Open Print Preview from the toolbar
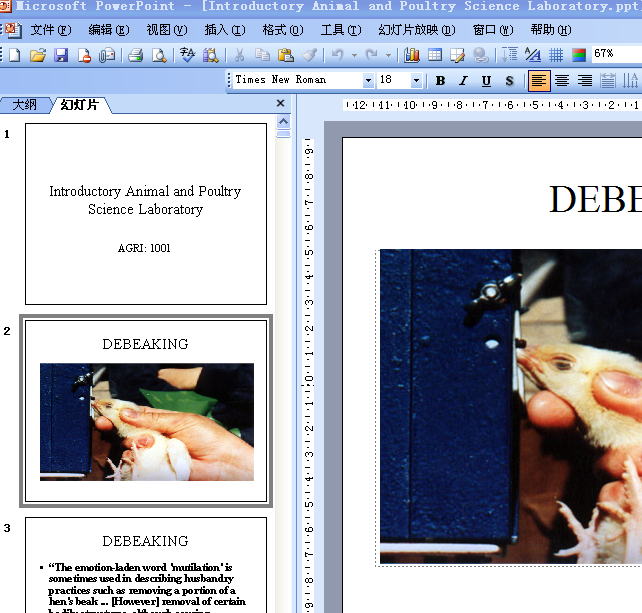This screenshot has width=642, height=613. pyautogui.click(x=159, y=55)
